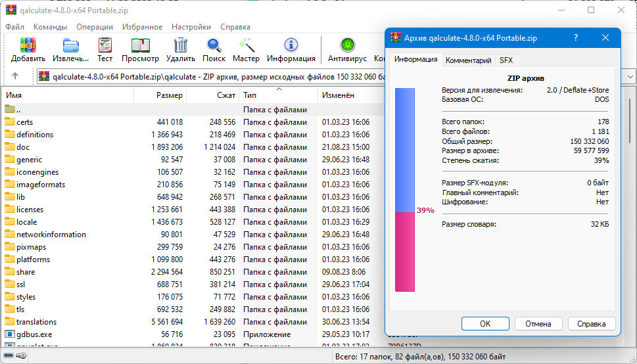Click the Добавить (Add) toolbar icon
The image size is (637, 364).
(x=28, y=45)
